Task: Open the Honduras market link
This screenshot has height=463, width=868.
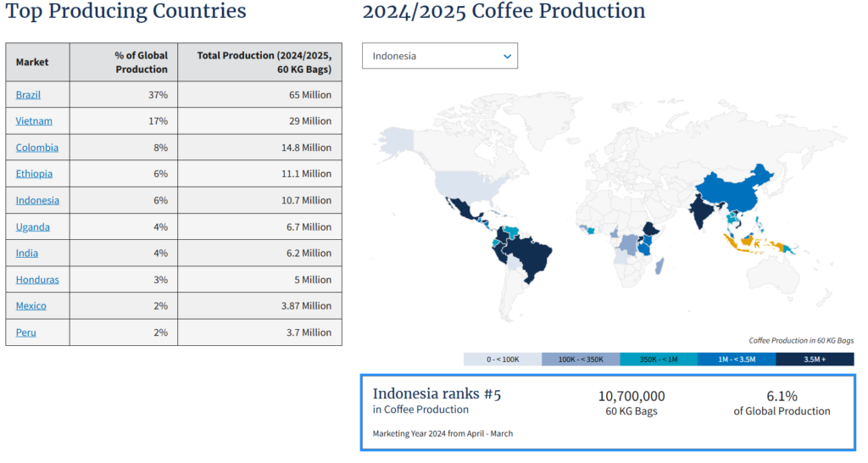Action: pyautogui.click(x=37, y=279)
